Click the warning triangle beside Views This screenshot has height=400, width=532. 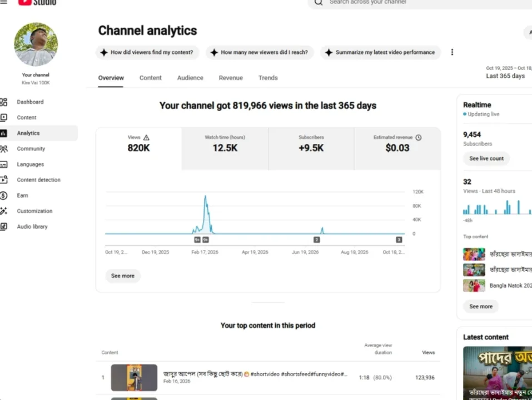click(x=146, y=138)
